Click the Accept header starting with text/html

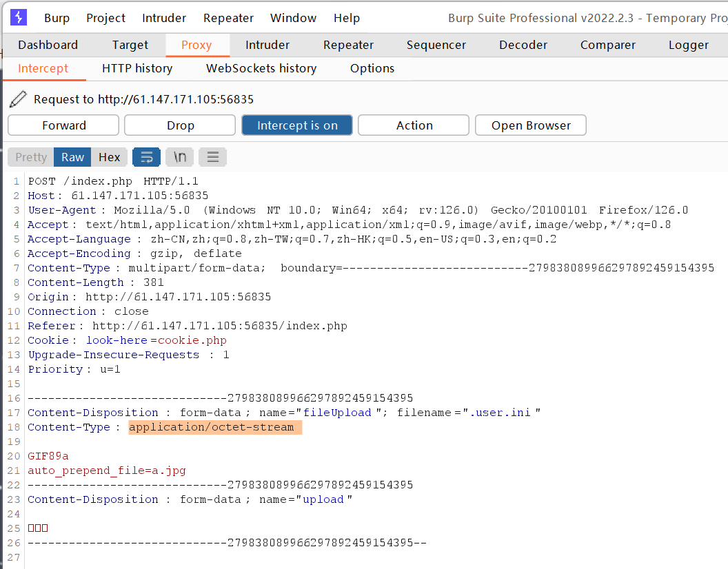[x=349, y=225]
